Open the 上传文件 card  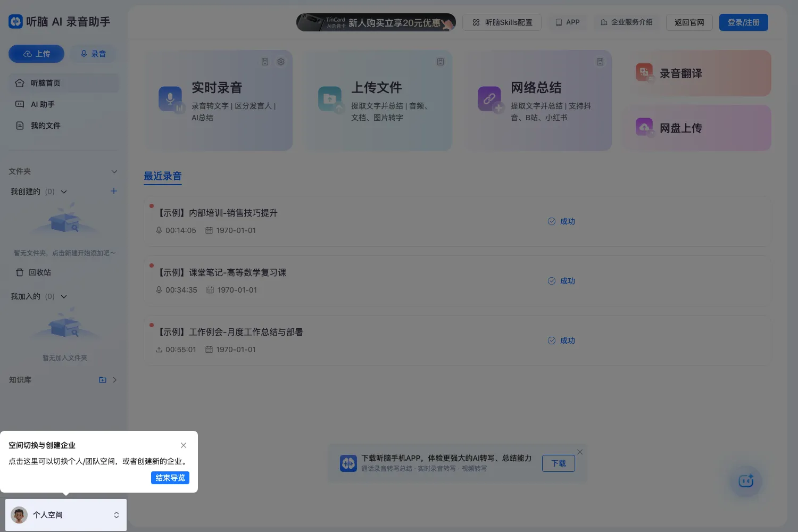click(378, 101)
